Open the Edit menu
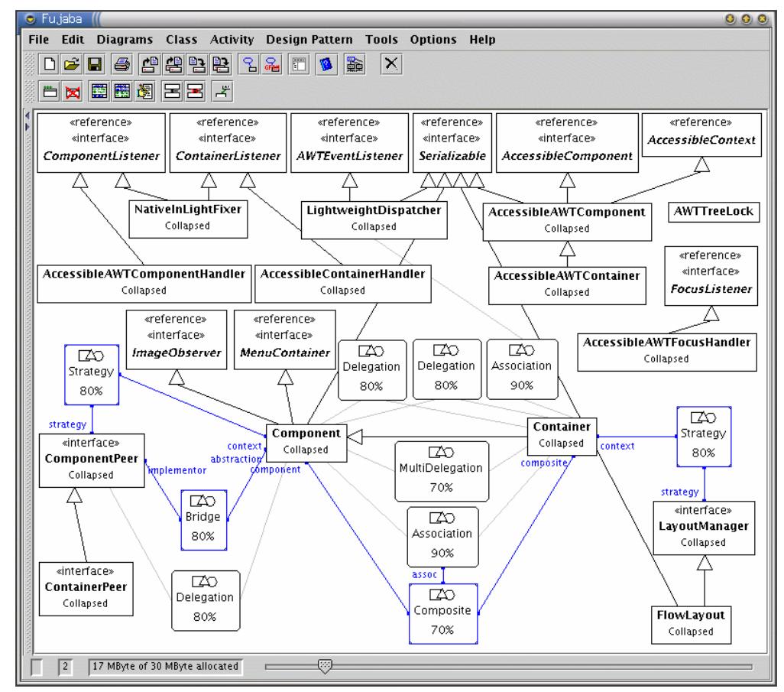 73,40
